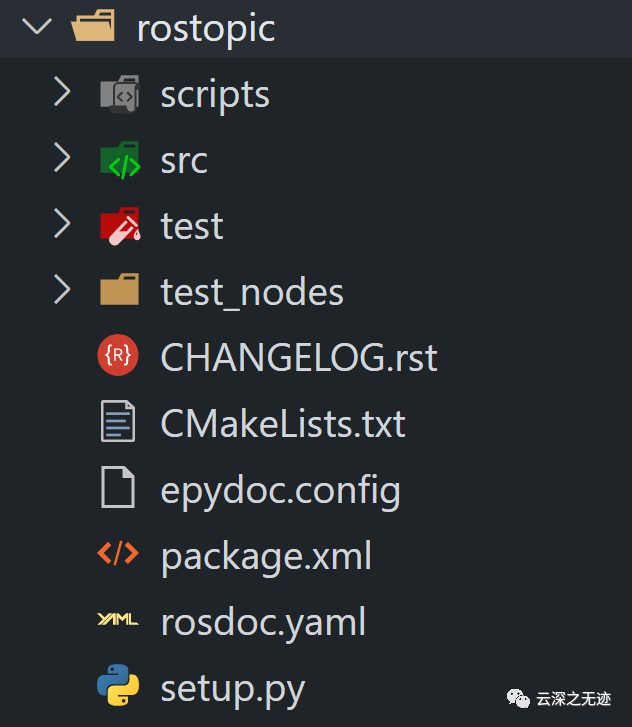This screenshot has height=727, width=632.
Task: Expand the test_nodes folder chevron
Action: [x=63, y=291]
